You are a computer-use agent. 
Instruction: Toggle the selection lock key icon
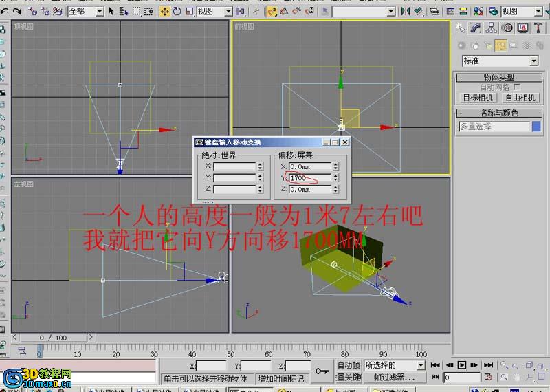click(322, 371)
